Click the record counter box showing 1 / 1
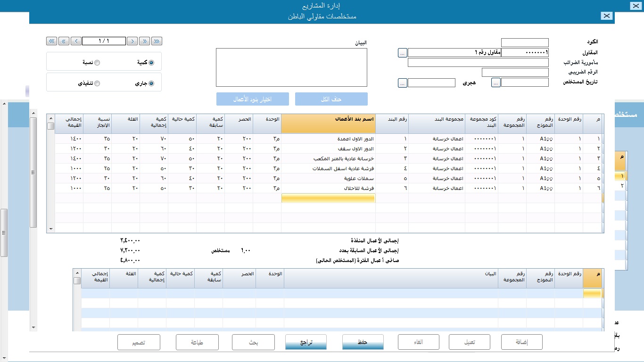644x362 pixels. point(104,41)
